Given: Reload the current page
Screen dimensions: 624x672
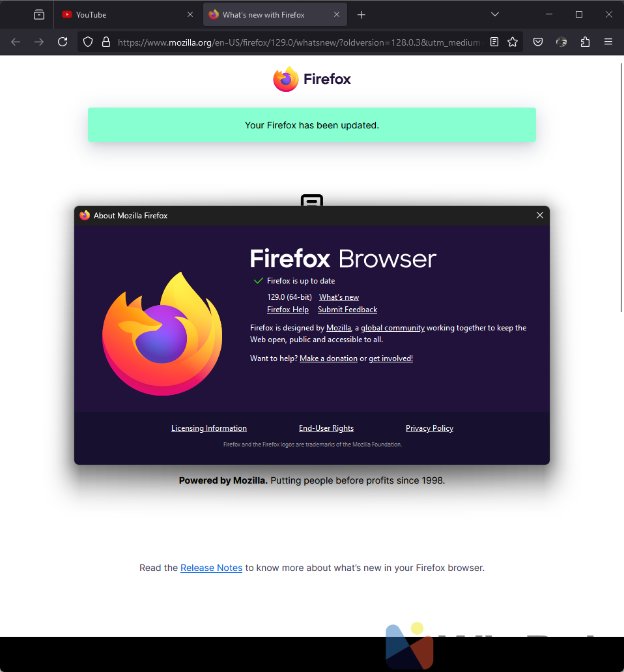Looking at the screenshot, I should [x=63, y=42].
